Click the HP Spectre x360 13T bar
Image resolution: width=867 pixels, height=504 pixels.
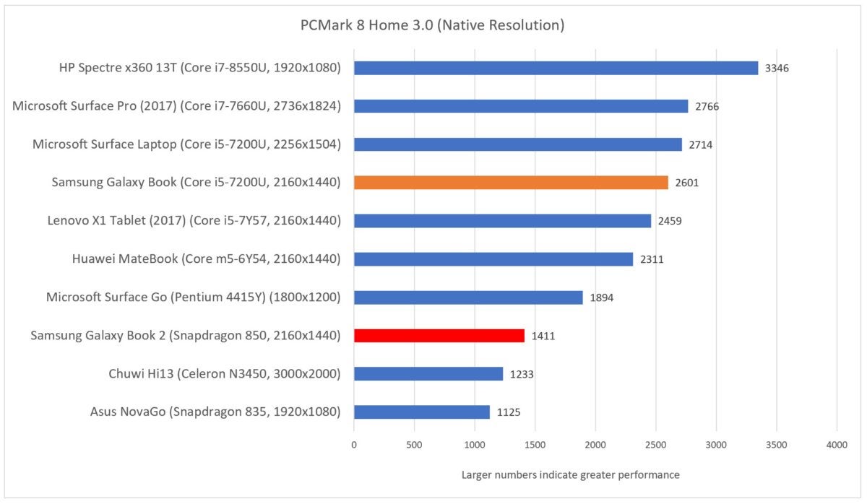click(x=556, y=68)
